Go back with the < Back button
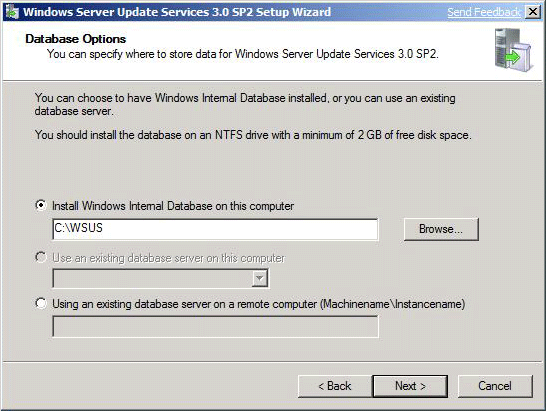Image resolution: width=546 pixels, height=411 pixels. (x=335, y=386)
